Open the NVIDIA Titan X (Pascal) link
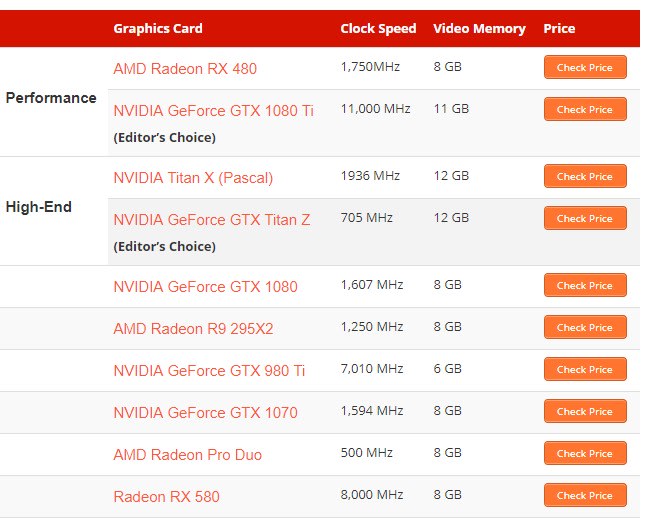Screen dimensions: 645x523 (x=193, y=178)
